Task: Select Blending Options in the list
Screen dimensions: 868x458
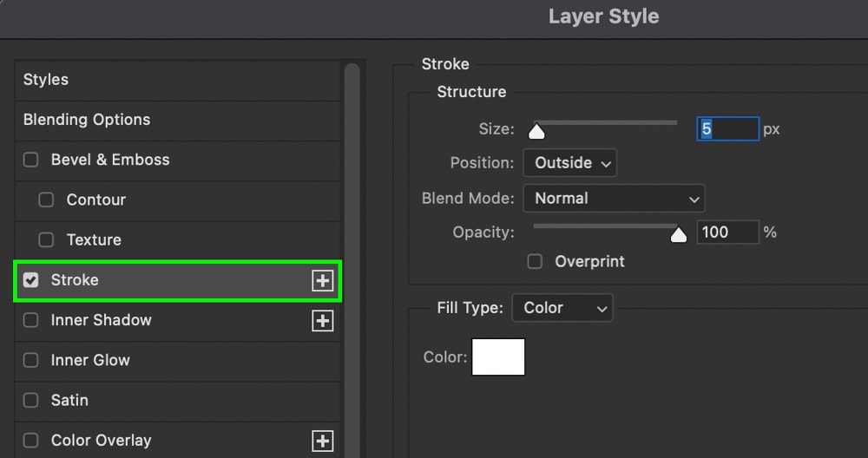Action: pos(177,120)
